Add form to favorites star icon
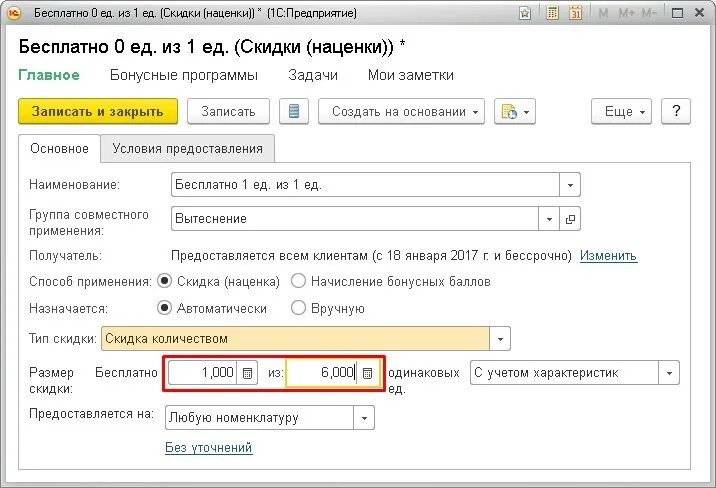 [x=525, y=13]
